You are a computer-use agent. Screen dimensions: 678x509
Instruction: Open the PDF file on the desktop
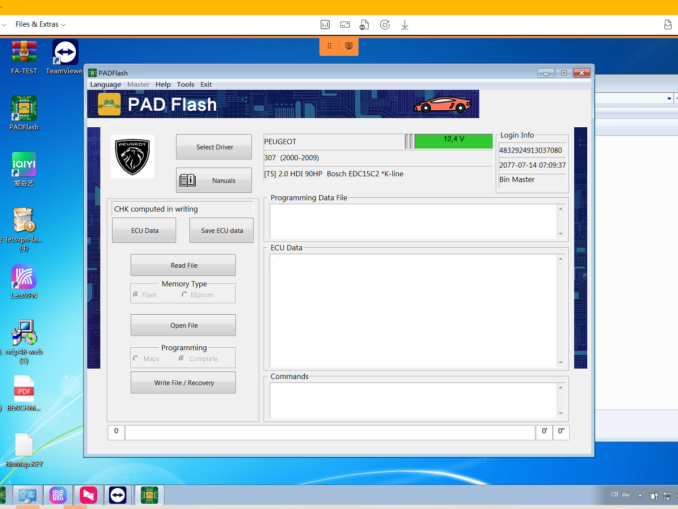24,389
